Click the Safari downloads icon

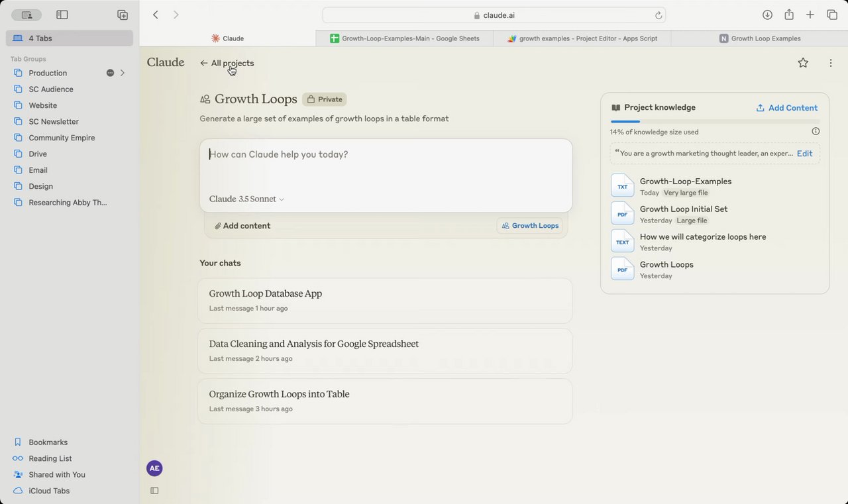click(767, 15)
